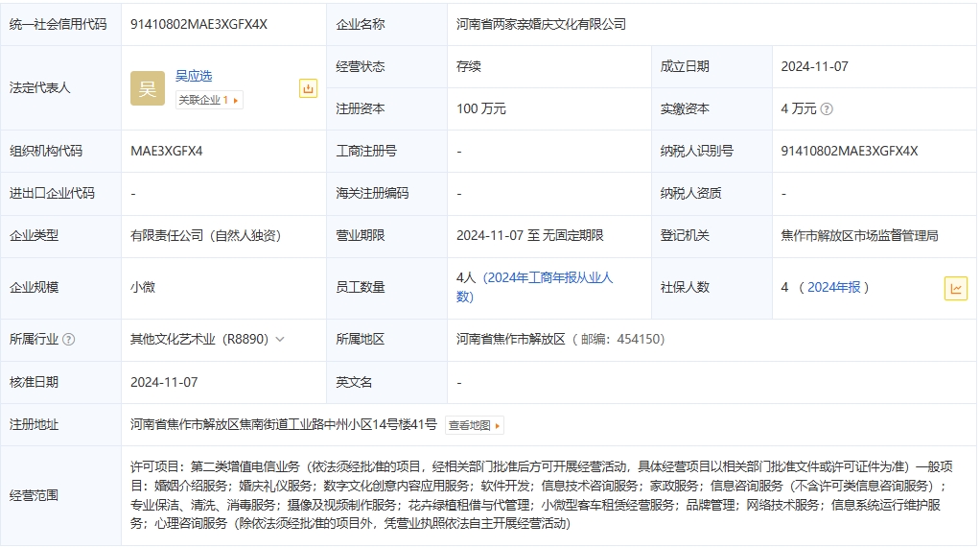Click the 吴 avatar of the legal representative
The image size is (980, 548).
click(148, 88)
